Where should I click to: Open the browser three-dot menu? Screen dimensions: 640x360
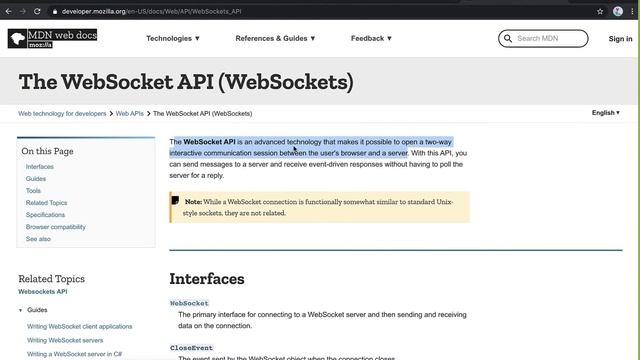[x=632, y=11]
